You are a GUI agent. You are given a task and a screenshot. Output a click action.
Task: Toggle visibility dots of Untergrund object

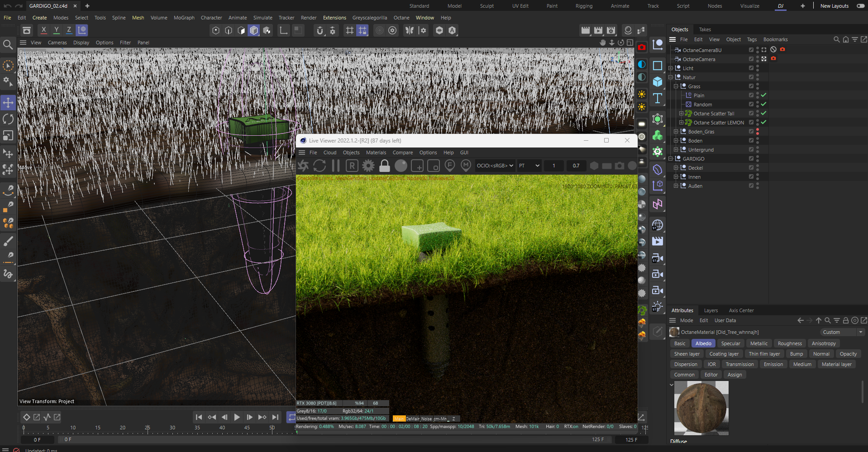758,150
